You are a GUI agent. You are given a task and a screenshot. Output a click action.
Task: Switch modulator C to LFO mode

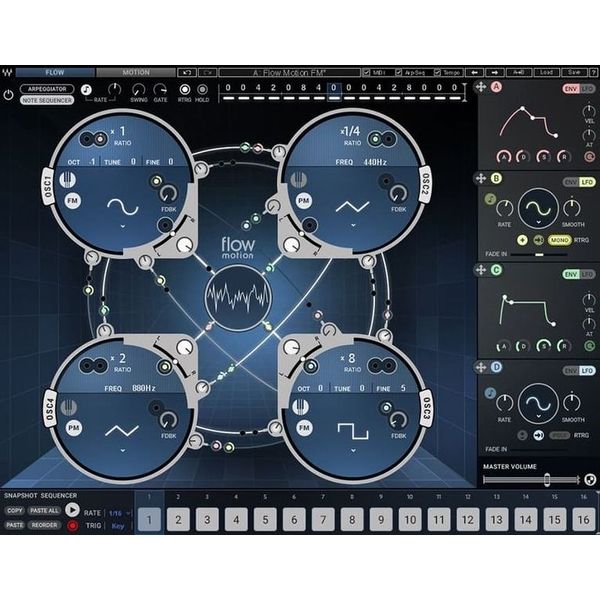click(x=587, y=274)
